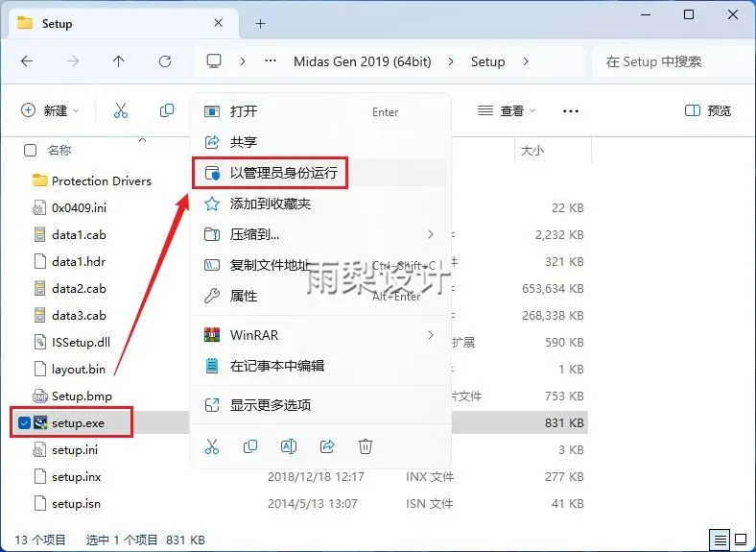Click the 653,634 KB size cell

553,289
